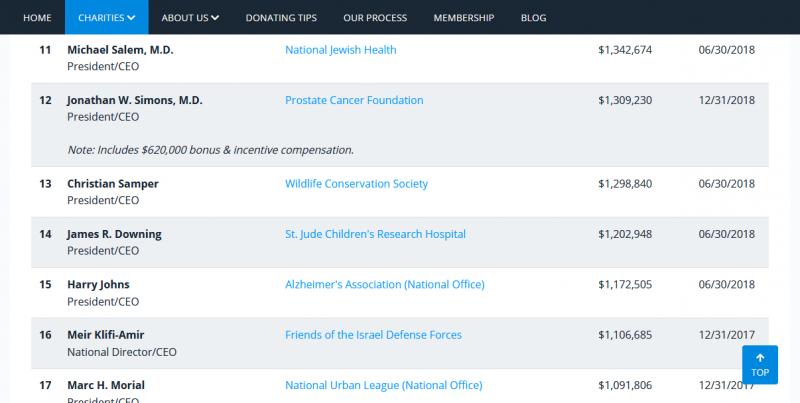Click compensation value $1,342,674

[x=625, y=49]
